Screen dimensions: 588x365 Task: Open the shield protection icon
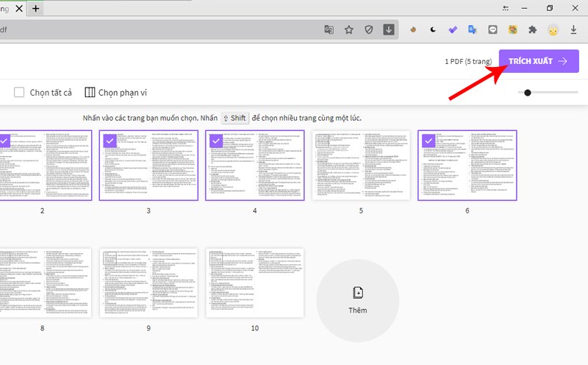369,30
